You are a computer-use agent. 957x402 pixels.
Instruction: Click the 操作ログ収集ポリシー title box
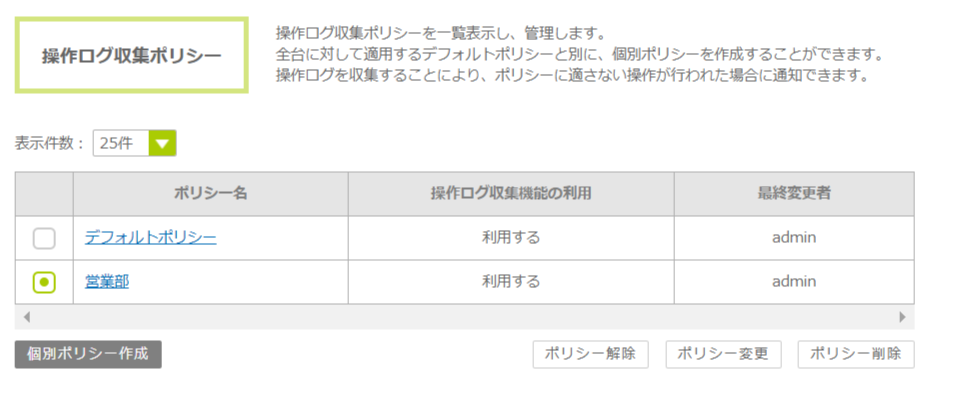coord(131,55)
